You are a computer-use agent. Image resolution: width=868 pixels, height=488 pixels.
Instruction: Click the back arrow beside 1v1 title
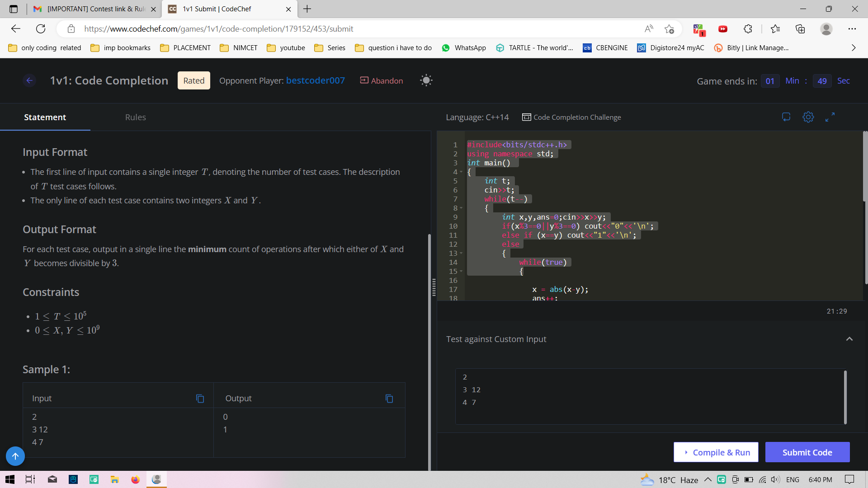point(29,81)
